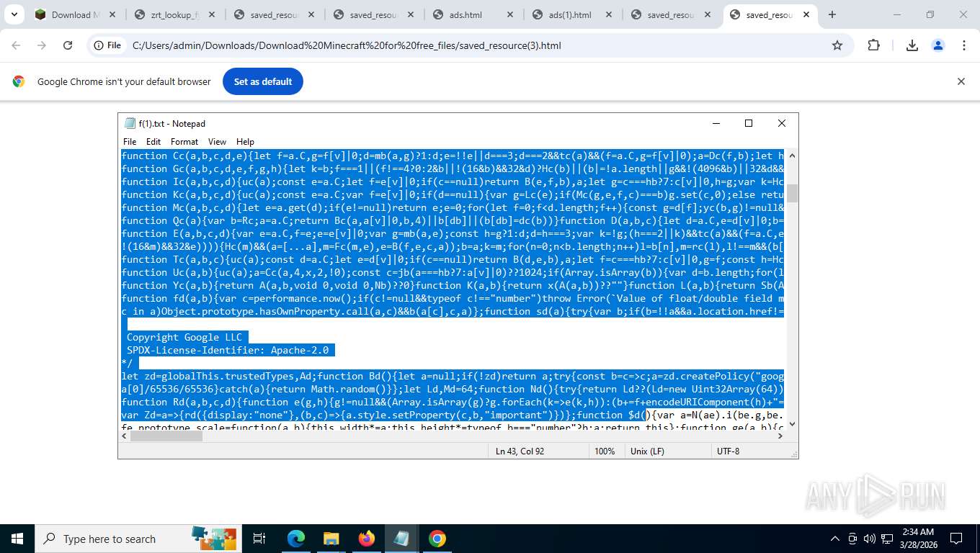
Task: Open Chrome Extensions puzzle icon
Action: pos(873,45)
